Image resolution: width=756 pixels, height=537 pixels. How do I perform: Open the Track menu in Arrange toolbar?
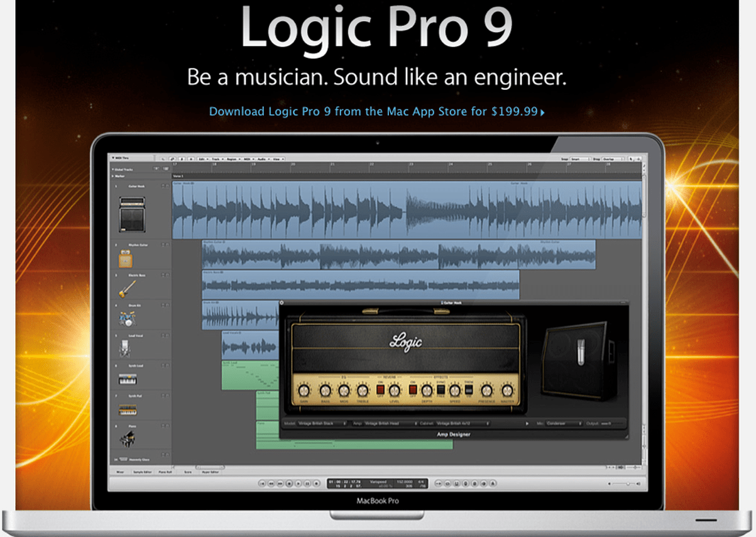coord(217,159)
